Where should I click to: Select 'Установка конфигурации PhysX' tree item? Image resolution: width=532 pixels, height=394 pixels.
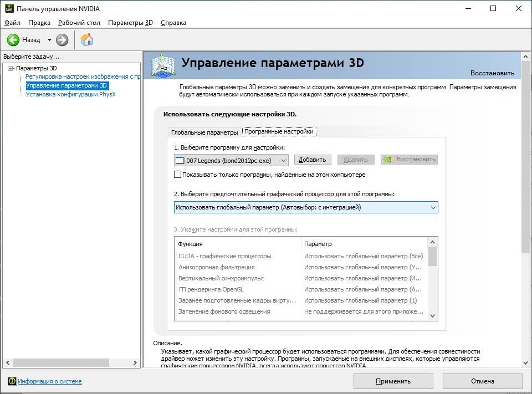(x=70, y=94)
